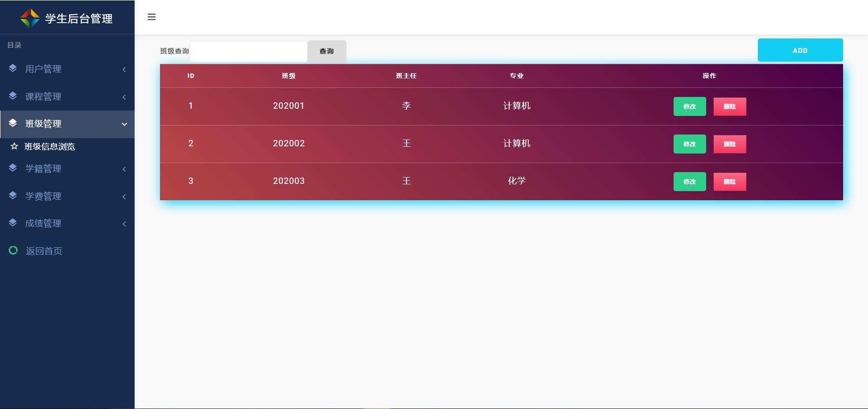Click the layers icon beside 成绩管理
The width and height of the screenshot is (868, 409).
pos(13,223)
